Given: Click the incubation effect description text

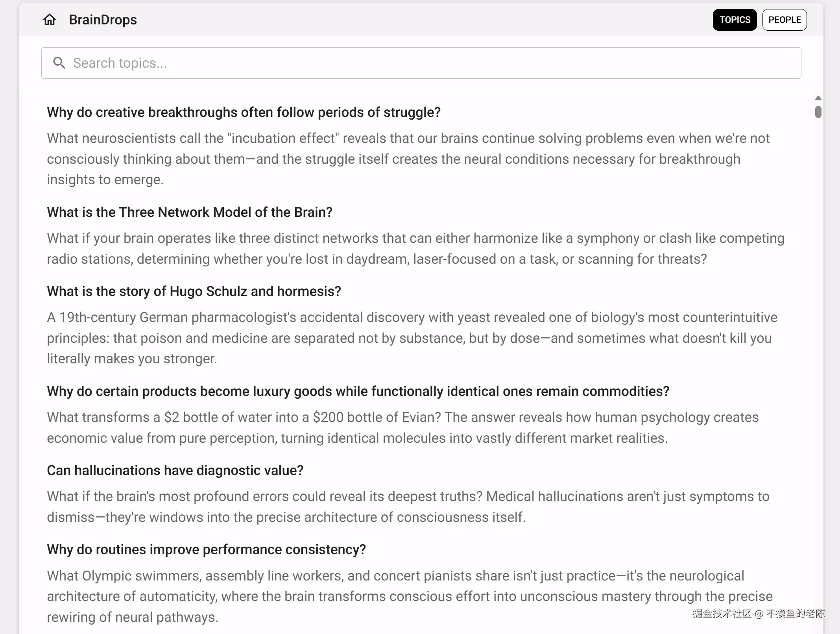Looking at the screenshot, I should [x=393, y=159].
